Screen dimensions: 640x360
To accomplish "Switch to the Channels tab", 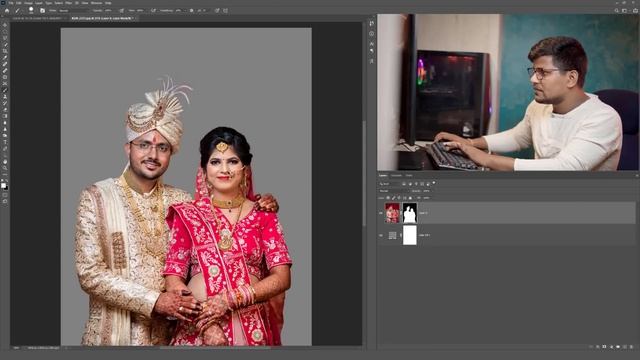I will click(x=396, y=176).
